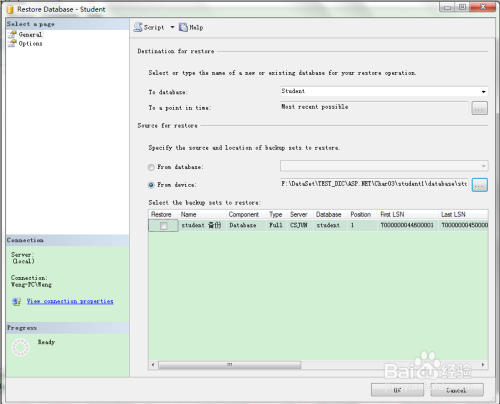Click the OK button

[397, 390]
